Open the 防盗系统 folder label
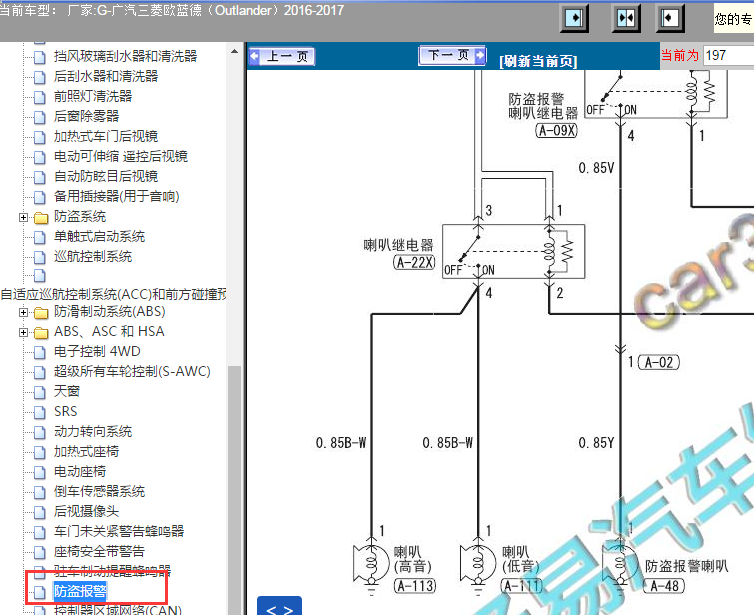This screenshot has width=754, height=615. [x=80, y=216]
